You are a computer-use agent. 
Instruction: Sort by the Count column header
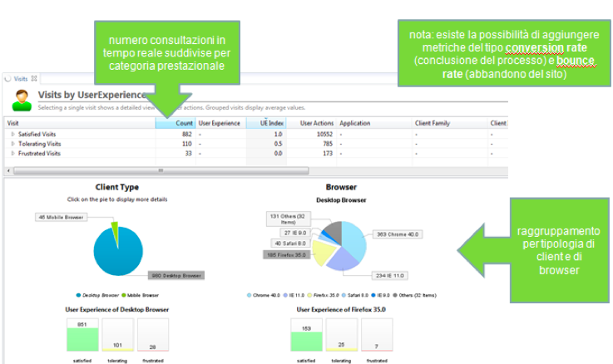pyautogui.click(x=175, y=123)
